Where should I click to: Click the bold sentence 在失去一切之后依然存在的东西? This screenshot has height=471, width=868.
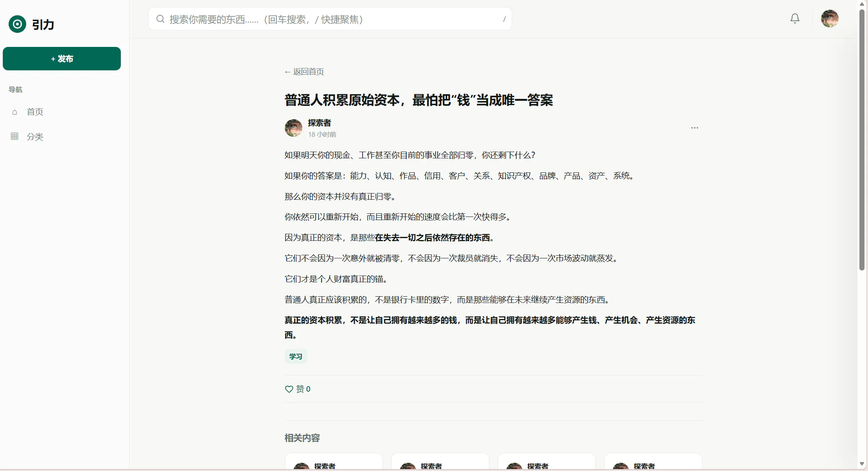432,238
